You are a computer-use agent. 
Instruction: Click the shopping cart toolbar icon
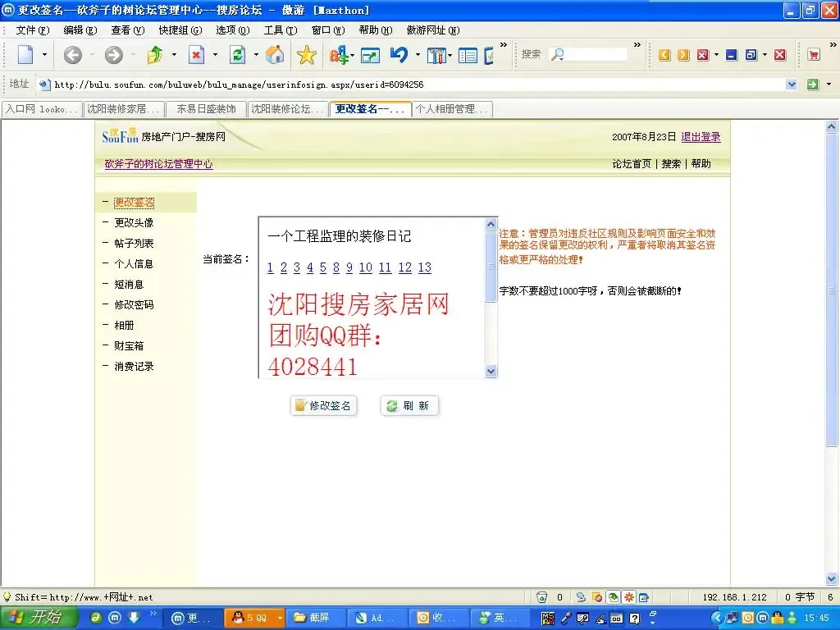tap(814, 55)
